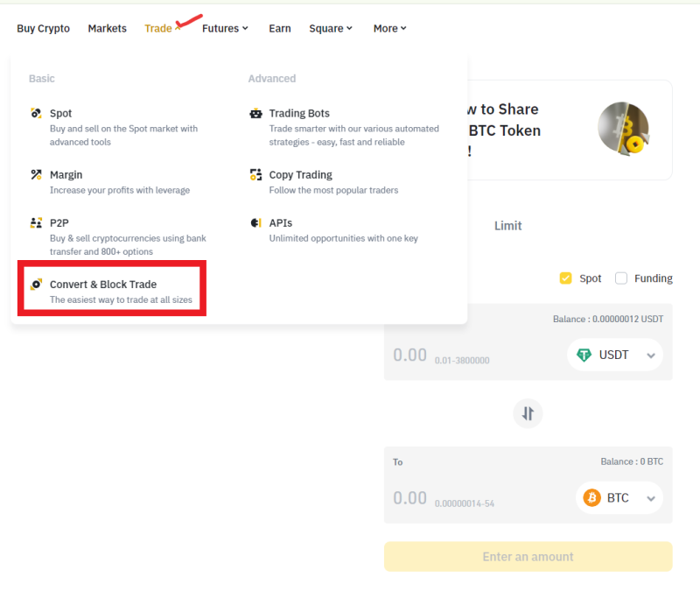The width and height of the screenshot is (700, 605).
Task: Open Copy Trading text entry
Action: [300, 175]
